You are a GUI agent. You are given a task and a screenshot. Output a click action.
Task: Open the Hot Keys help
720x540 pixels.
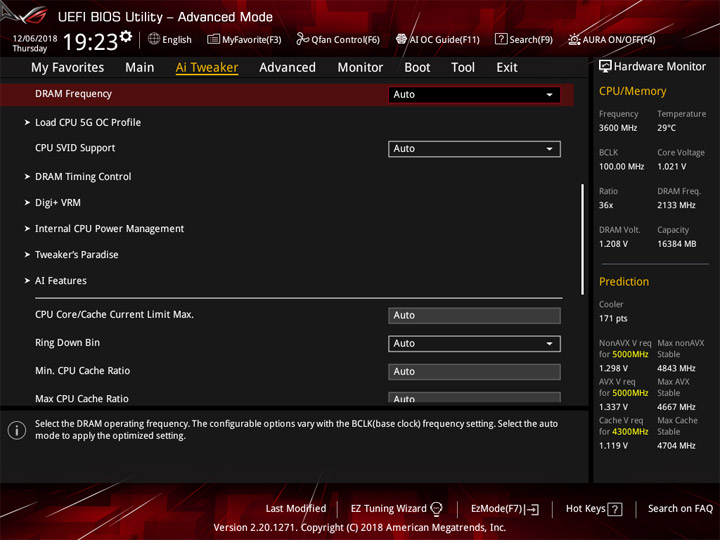(x=594, y=509)
